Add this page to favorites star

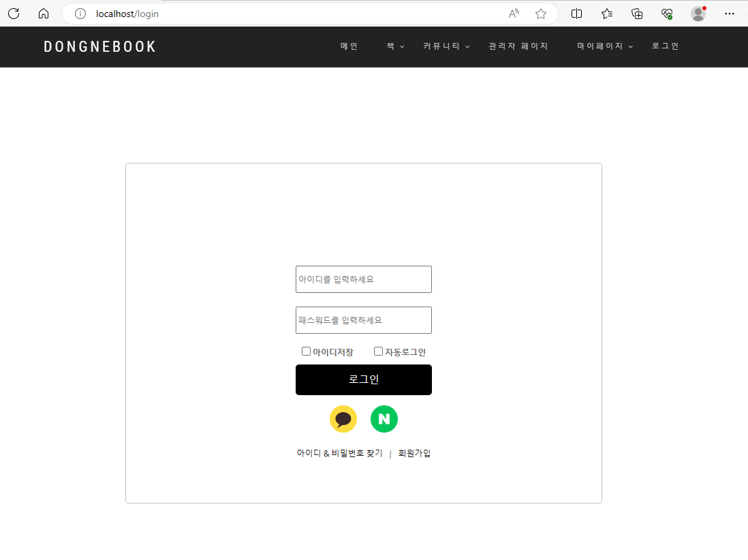(x=540, y=14)
